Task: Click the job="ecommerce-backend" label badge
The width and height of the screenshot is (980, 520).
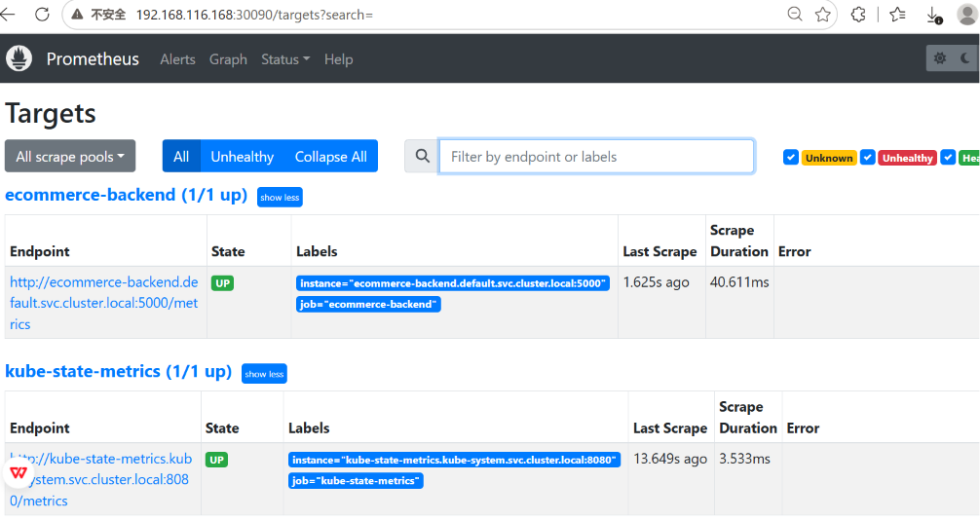Action: (368, 305)
